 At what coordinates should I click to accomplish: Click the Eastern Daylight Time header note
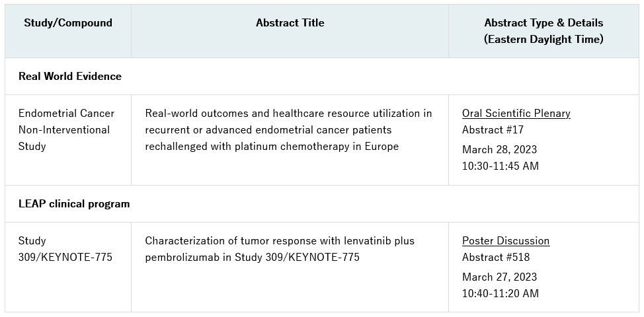(543, 40)
